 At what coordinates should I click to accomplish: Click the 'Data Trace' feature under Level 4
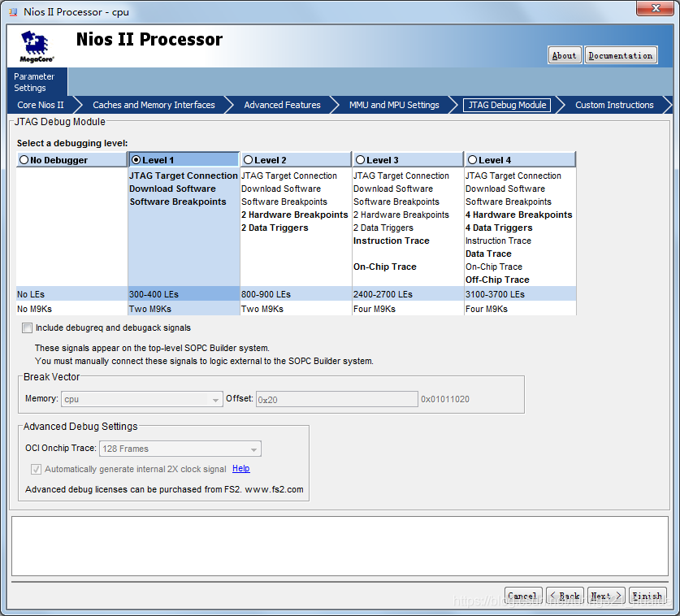coord(488,254)
